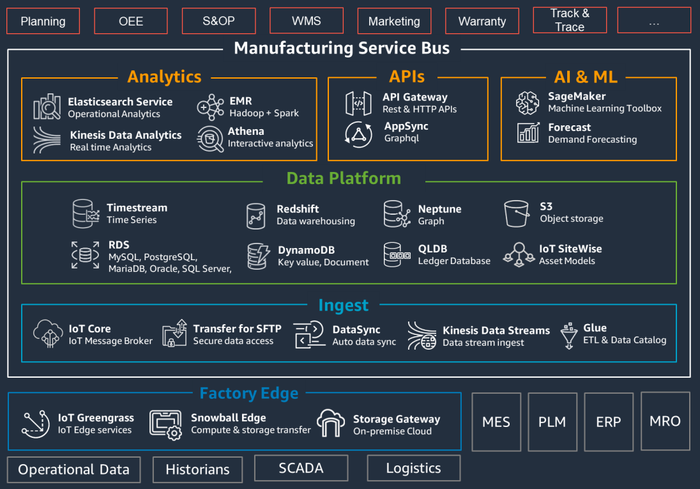
Task: Click the Logistics box
Action: tap(413, 468)
